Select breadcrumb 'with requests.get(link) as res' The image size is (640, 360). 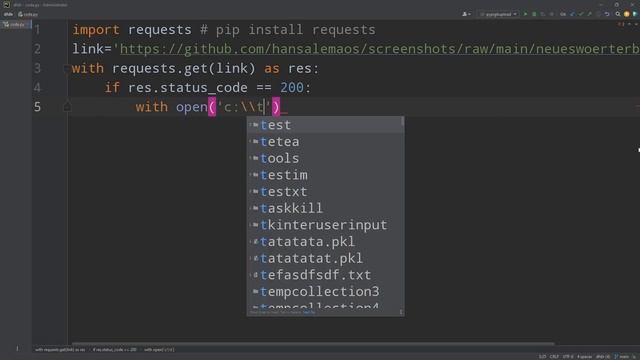click(60, 350)
